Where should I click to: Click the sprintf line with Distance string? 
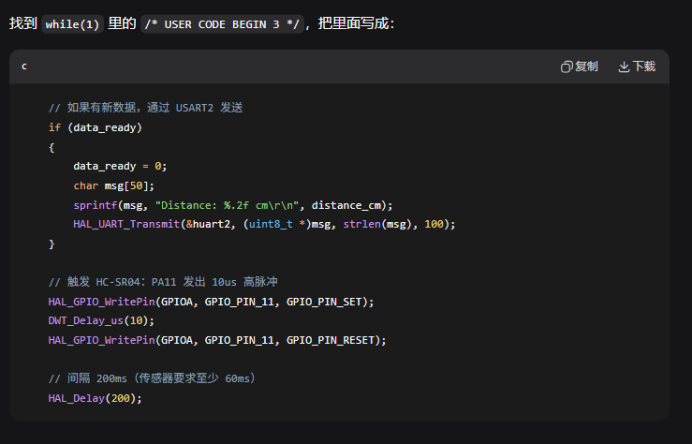233,205
